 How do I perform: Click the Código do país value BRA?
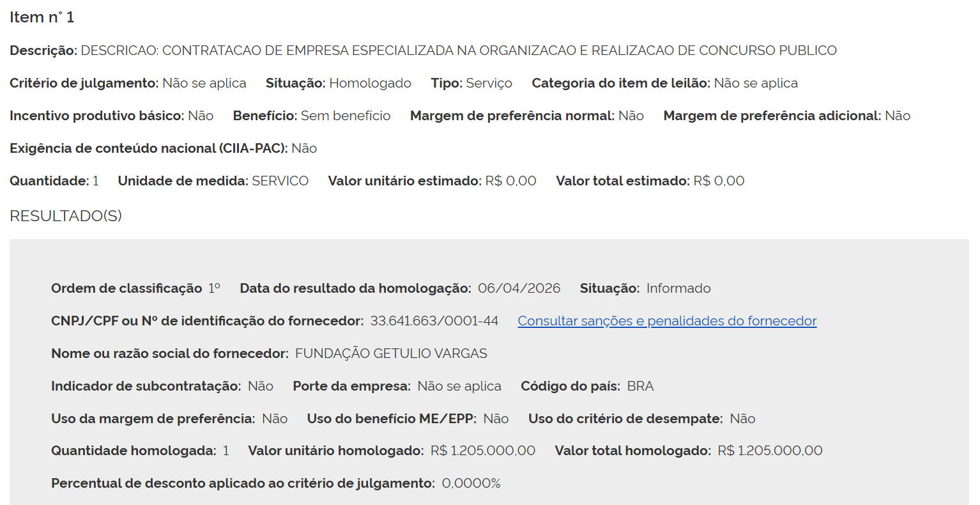point(640,386)
